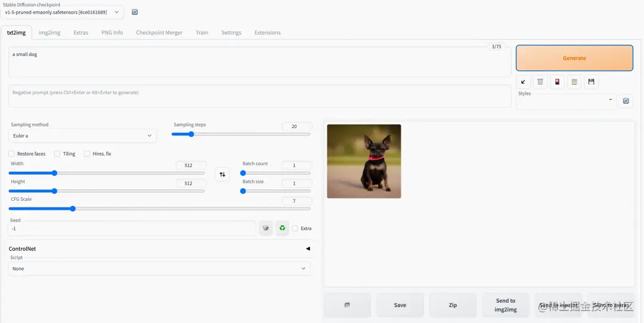The image size is (644, 323).
Task: Click the arrow icon to read last generation parameters
Action: click(x=523, y=82)
